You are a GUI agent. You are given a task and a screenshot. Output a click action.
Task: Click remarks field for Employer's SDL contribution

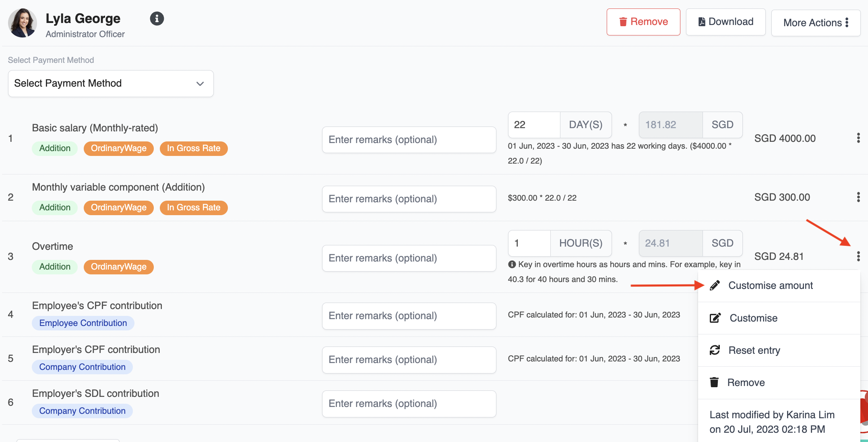409,404
